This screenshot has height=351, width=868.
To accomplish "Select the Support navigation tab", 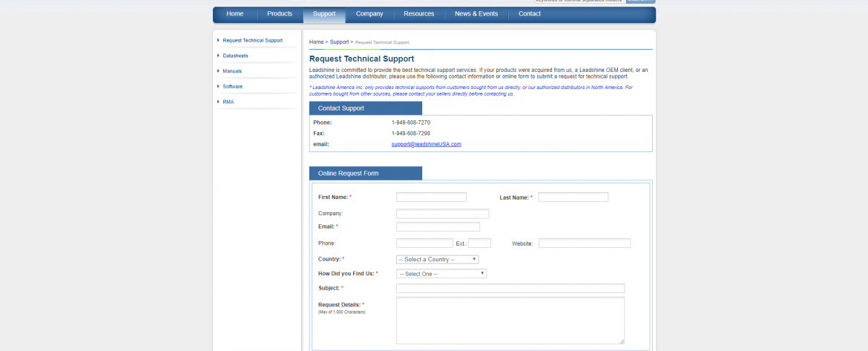I will [324, 14].
